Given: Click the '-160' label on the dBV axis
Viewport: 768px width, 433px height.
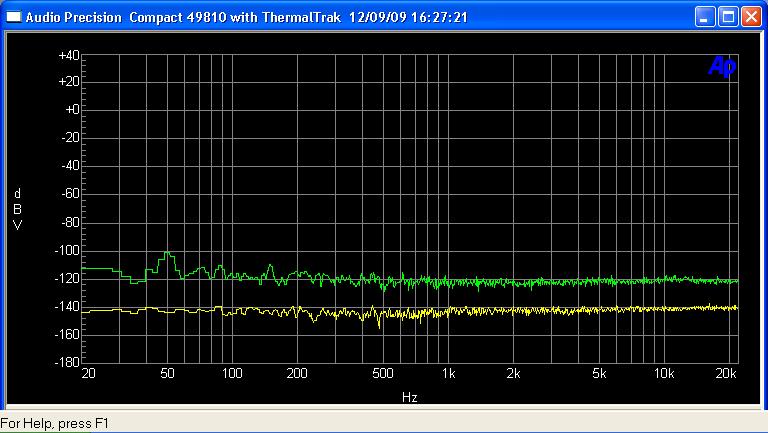Looking at the screenshot, I should pos(67,335).
